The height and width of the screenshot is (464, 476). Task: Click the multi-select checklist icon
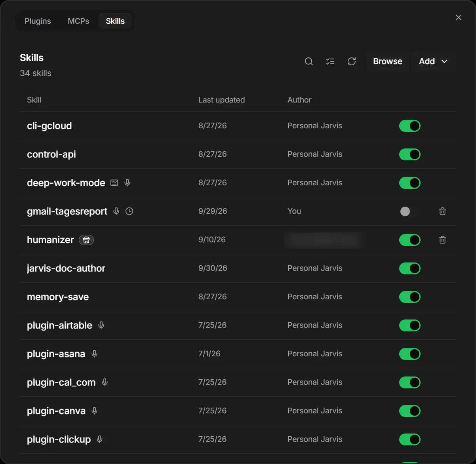click(x=330, y=61)
